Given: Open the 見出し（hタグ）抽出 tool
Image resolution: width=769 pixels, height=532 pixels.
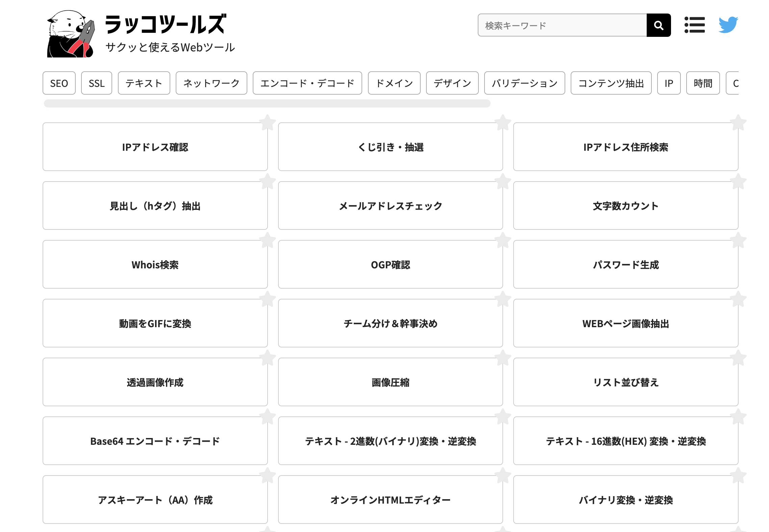Looking at the screenshot, I should pyautogui.click(x=155, y=206).
